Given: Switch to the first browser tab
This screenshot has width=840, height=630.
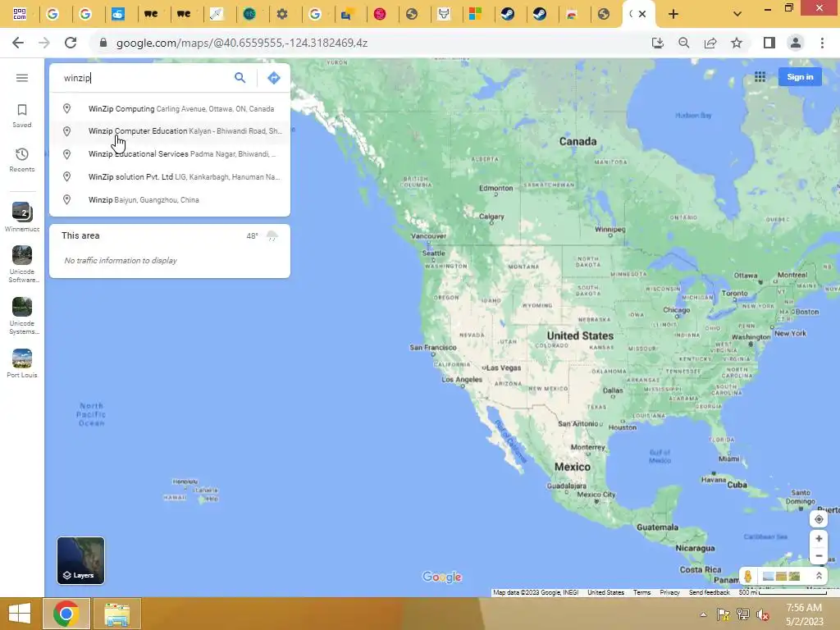Looking at the screenshot, I should point(20,14).
